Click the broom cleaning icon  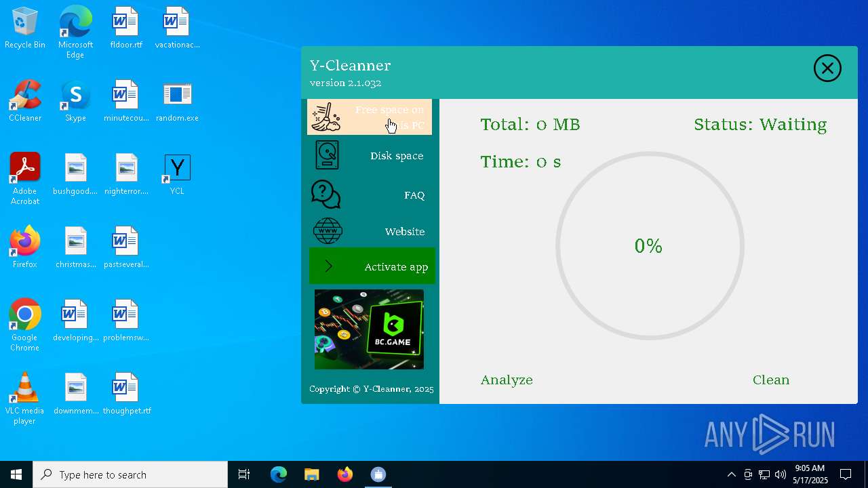(325, 117)
